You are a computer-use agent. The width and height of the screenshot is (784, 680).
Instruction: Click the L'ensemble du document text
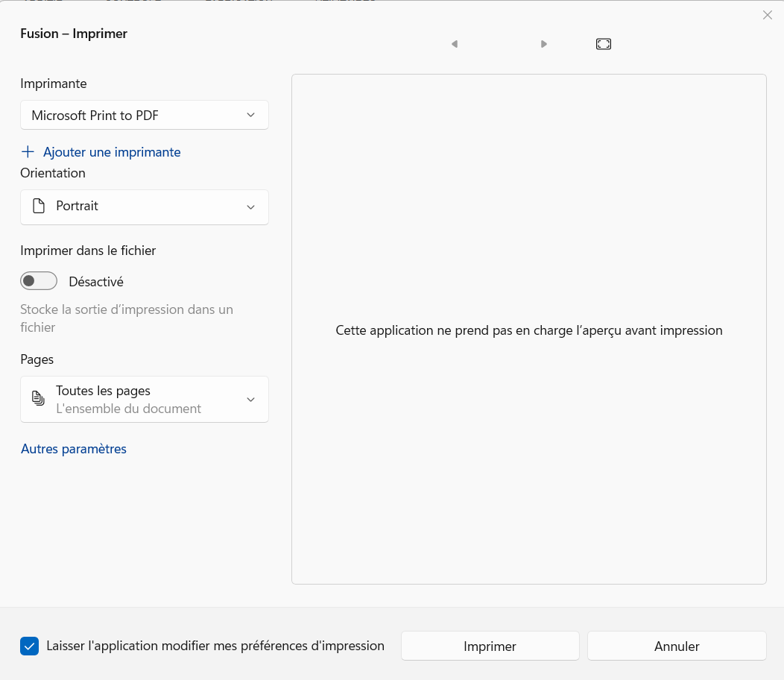pos(128,409)
